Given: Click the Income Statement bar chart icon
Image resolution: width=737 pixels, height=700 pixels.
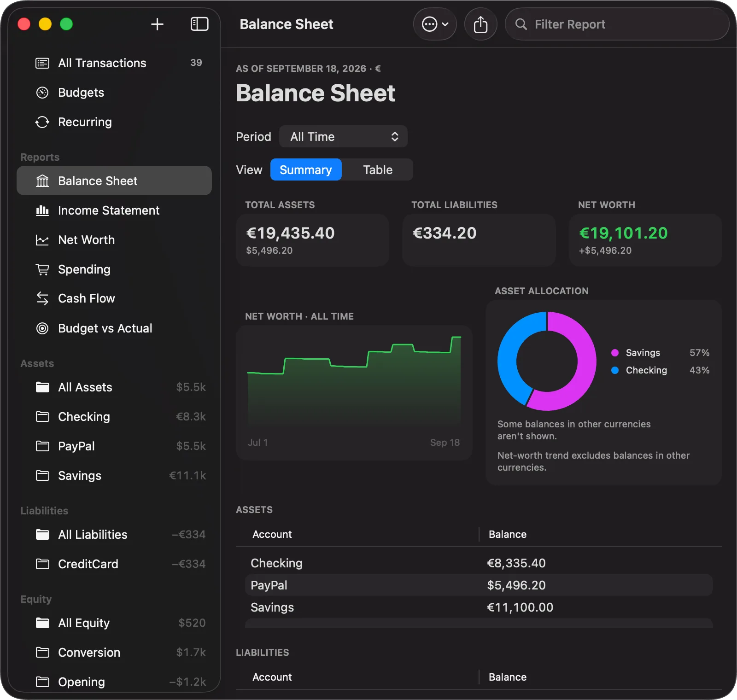Looking at the screenshot, I should (x=42, y=210).
